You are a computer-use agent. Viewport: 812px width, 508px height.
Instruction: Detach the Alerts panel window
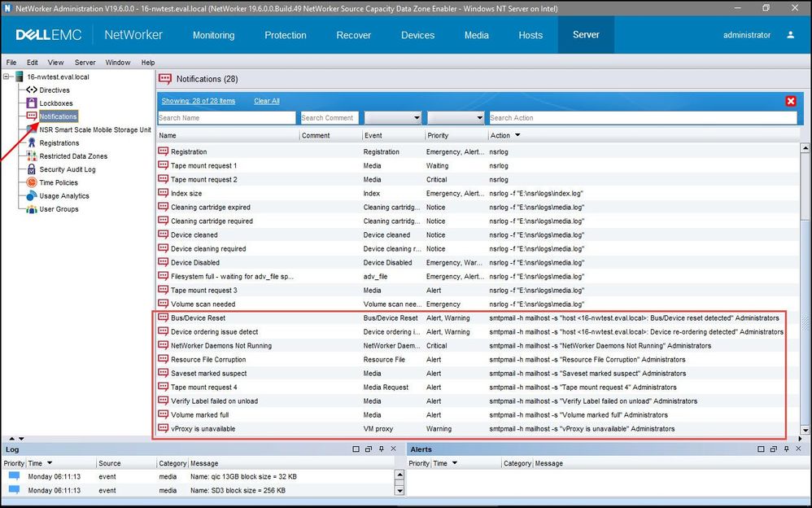click(773, 449)
